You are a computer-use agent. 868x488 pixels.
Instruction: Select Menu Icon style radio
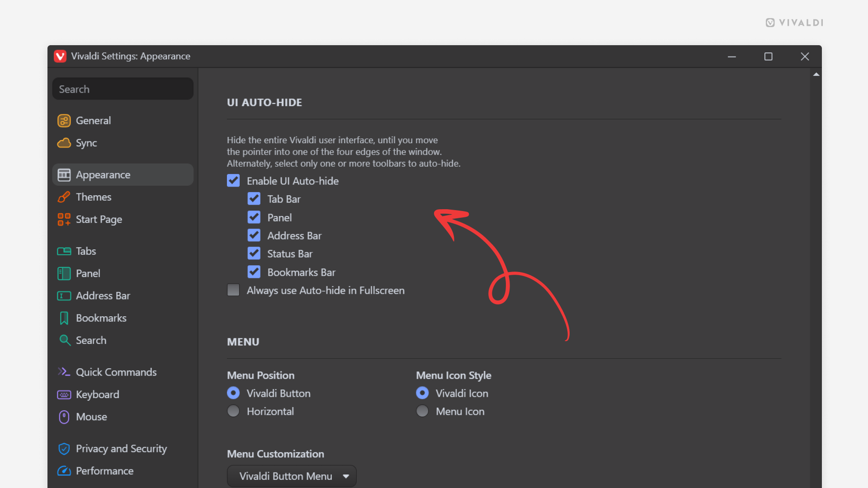coord(422,411)
